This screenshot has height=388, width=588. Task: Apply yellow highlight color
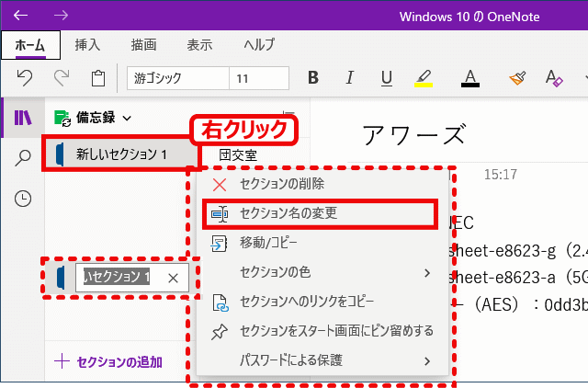point(424,78)
